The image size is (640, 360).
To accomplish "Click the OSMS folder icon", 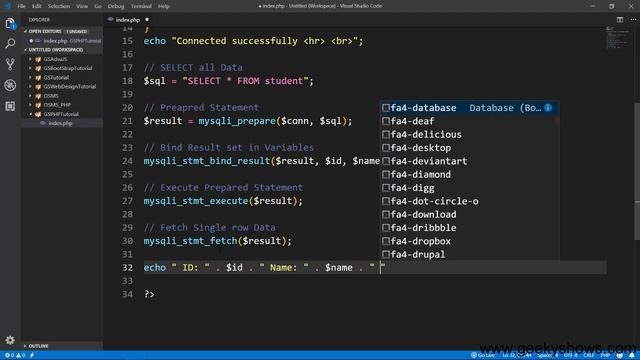I will click(38, 96).
